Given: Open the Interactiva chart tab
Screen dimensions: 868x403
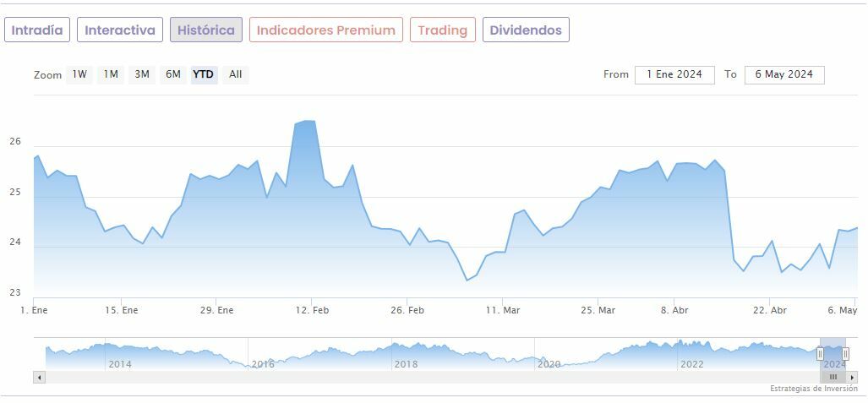Looking at the screenshot, I should pyautogui.click(x=120, y=30).
